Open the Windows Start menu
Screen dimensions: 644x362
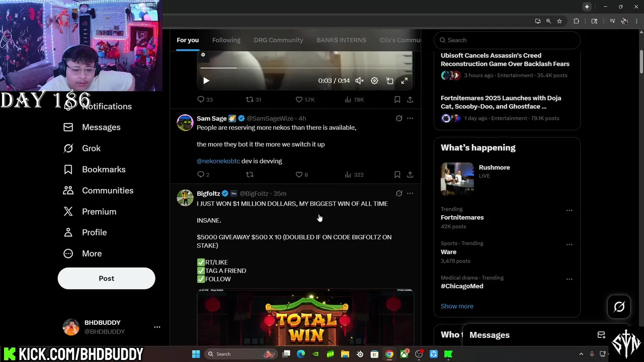[196, 354]
